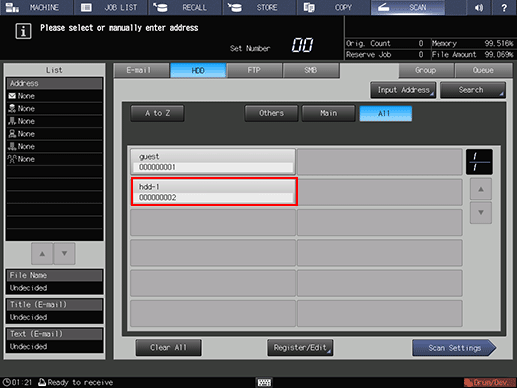The image size is (517, 388).
Task: Click the Clear All button
Action: click(168, 348)
